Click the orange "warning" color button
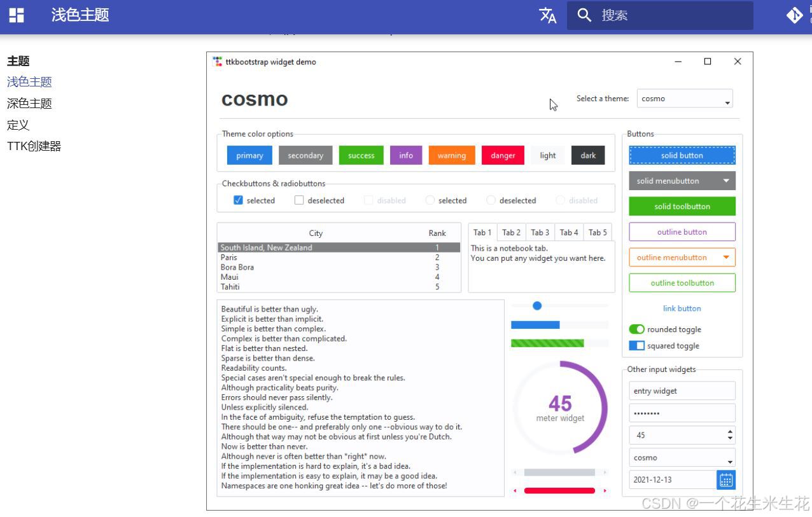This screenshot has height=517, width=812. [452, 156]
